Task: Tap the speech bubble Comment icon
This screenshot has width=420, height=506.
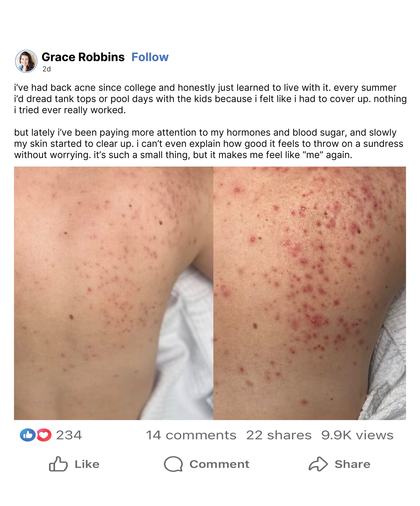Action: point(173,464)
